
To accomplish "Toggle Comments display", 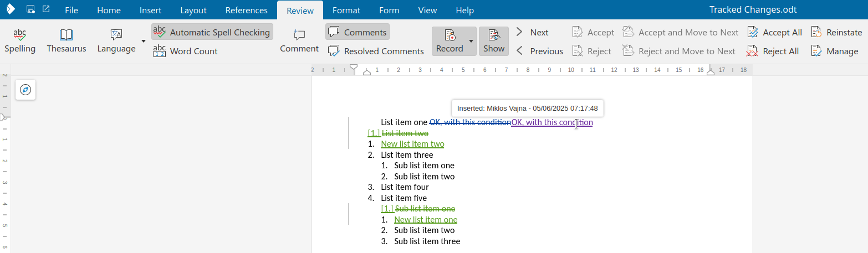I will [358, 32].
